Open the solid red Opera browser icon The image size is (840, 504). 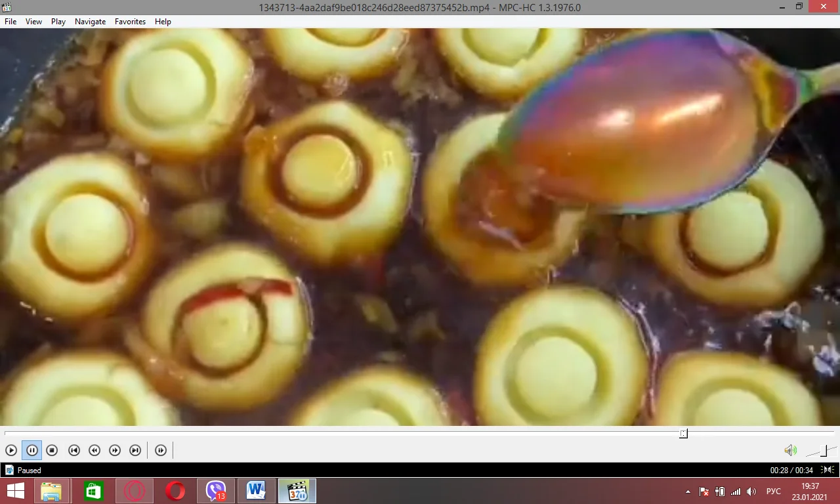175,491
